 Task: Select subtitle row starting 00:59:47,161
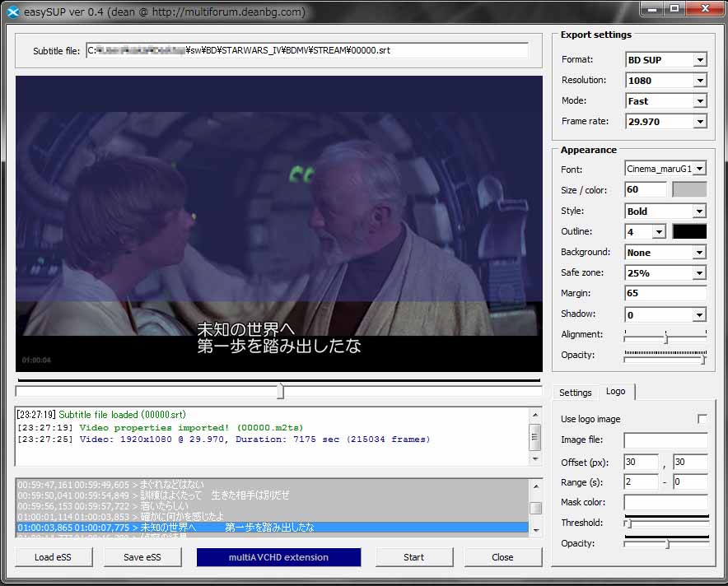pyautogui.click(x=273, y=485)
